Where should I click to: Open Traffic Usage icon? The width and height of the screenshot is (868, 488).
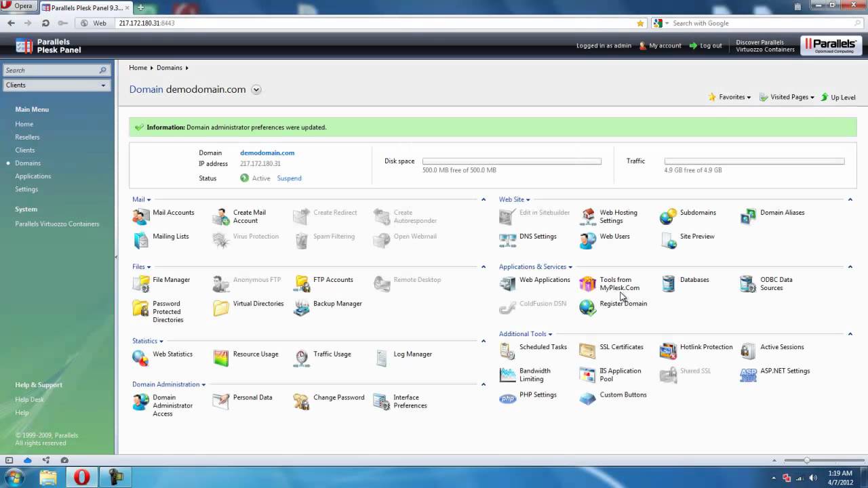(302, 358)
